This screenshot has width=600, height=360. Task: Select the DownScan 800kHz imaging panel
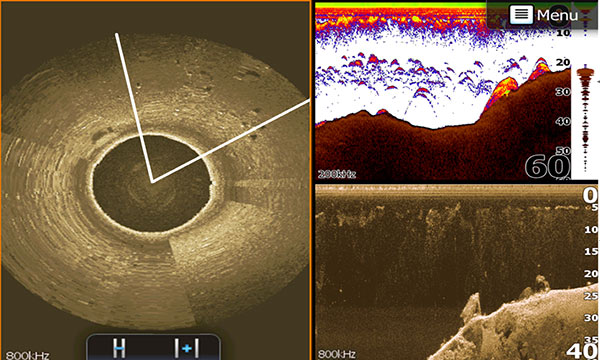coord(457,272)
